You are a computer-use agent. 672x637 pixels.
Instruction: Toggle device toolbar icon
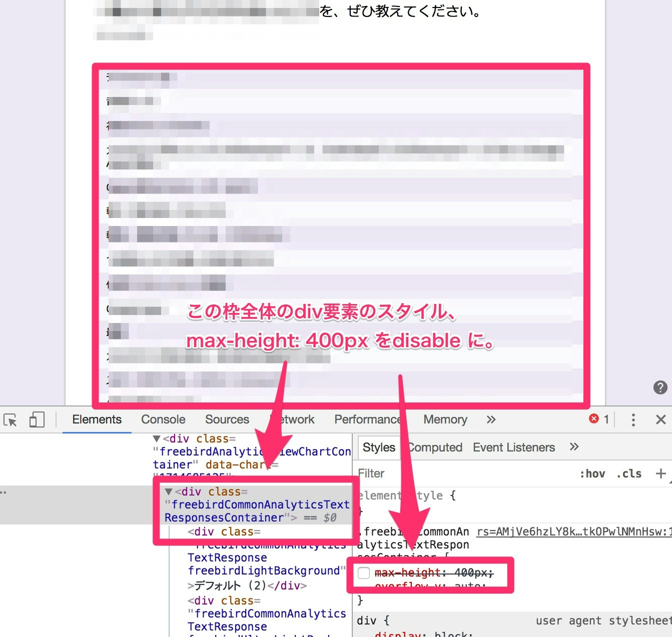(x=37, y=420)
